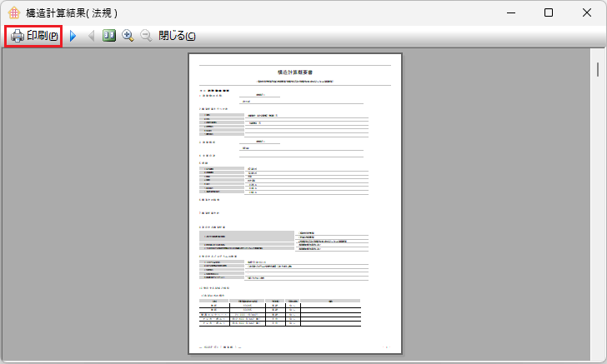Minimize the 構造計算結果 window
Viewport: 607px width, 364px height.
click(509, 12)
